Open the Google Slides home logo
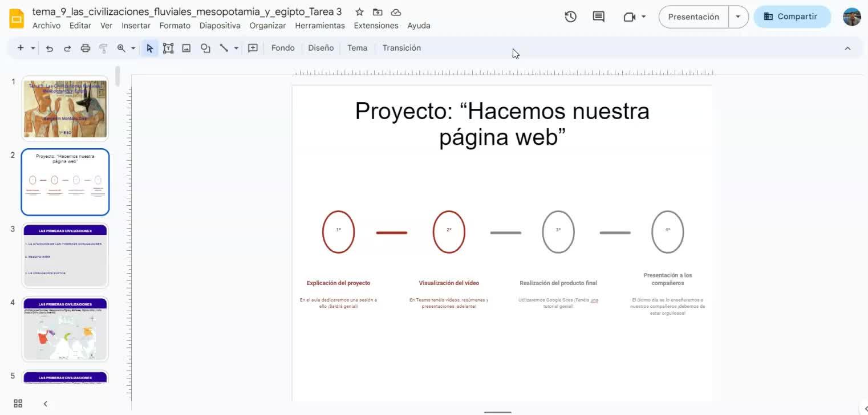The image size is (868, 415). (17, 18)
